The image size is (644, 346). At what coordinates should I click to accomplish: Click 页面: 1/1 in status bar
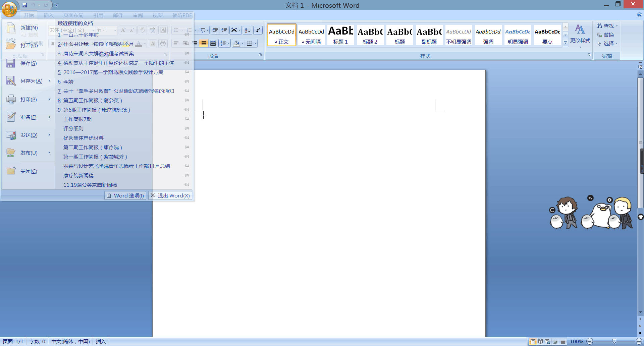[13, 341]
